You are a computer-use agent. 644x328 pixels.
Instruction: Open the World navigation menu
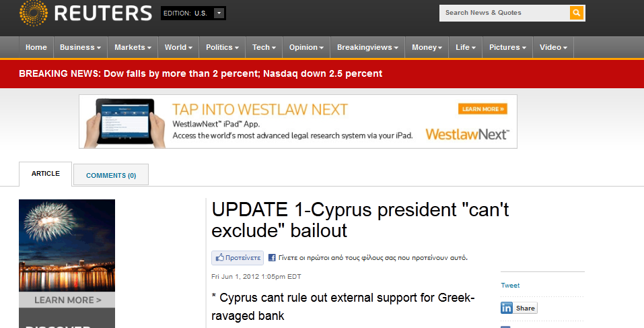(x=178, y=47)
